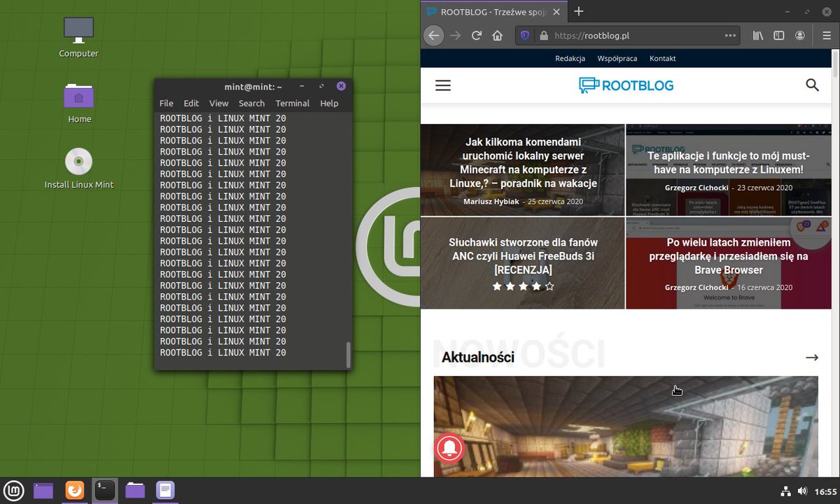Open Kontakt link in site header

[x=662, y=59]
